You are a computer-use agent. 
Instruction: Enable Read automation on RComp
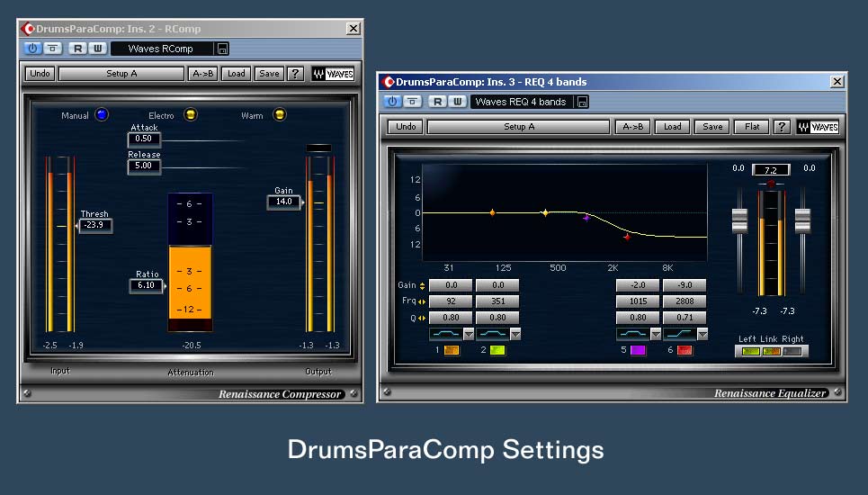click(x=78, y=49)
